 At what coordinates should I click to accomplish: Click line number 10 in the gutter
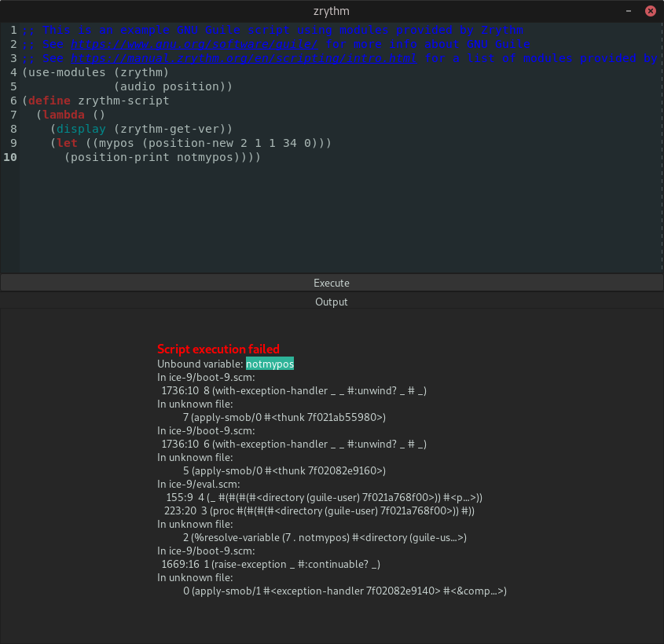pos(10,157)
